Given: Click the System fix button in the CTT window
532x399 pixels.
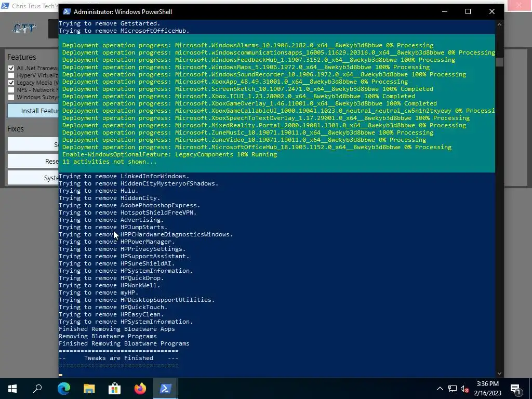Looking at the screenshot, I should coord(33,178).
